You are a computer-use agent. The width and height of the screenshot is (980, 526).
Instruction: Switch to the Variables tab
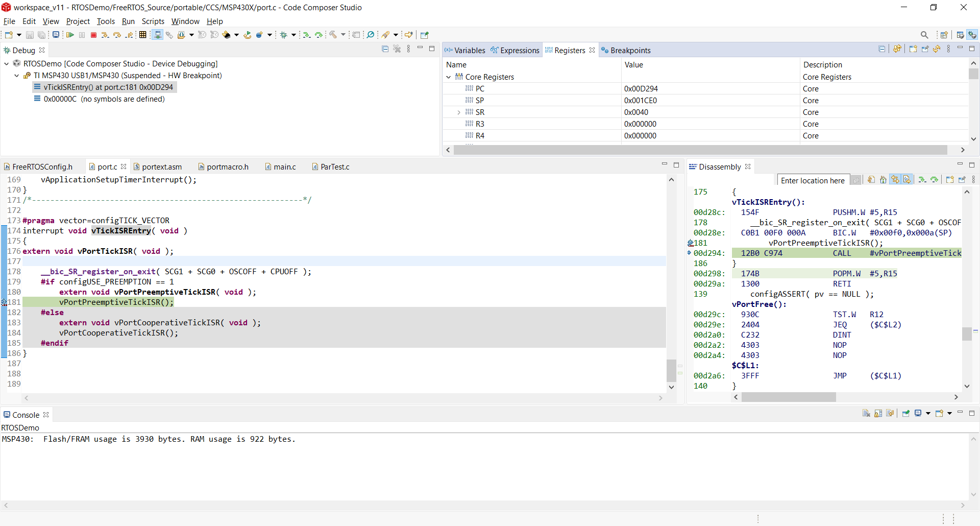point(465,50)
